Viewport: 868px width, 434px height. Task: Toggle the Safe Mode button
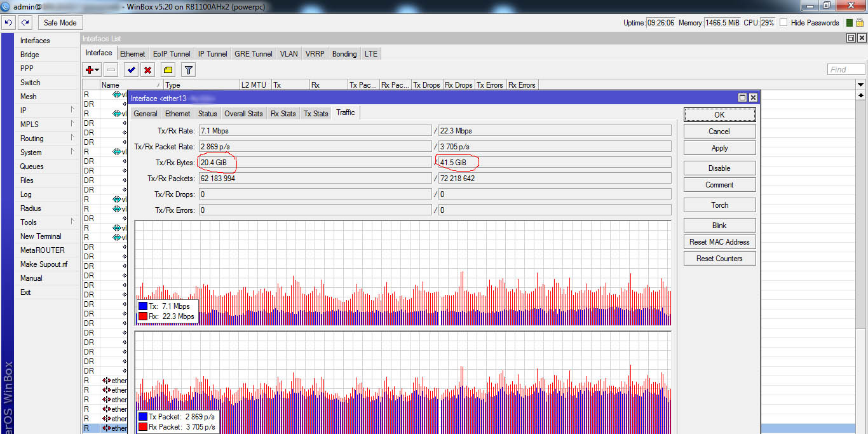(60, 22)
